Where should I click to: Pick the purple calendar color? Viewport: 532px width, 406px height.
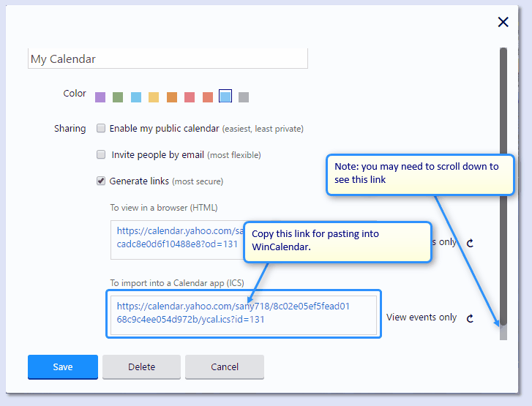[100, 97]
